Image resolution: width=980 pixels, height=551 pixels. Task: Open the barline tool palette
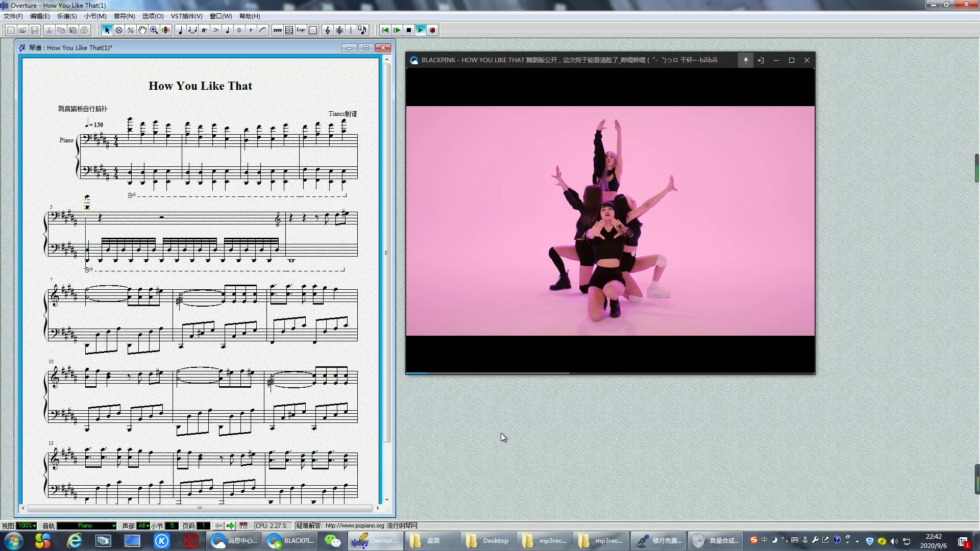(x=351, y=30)
